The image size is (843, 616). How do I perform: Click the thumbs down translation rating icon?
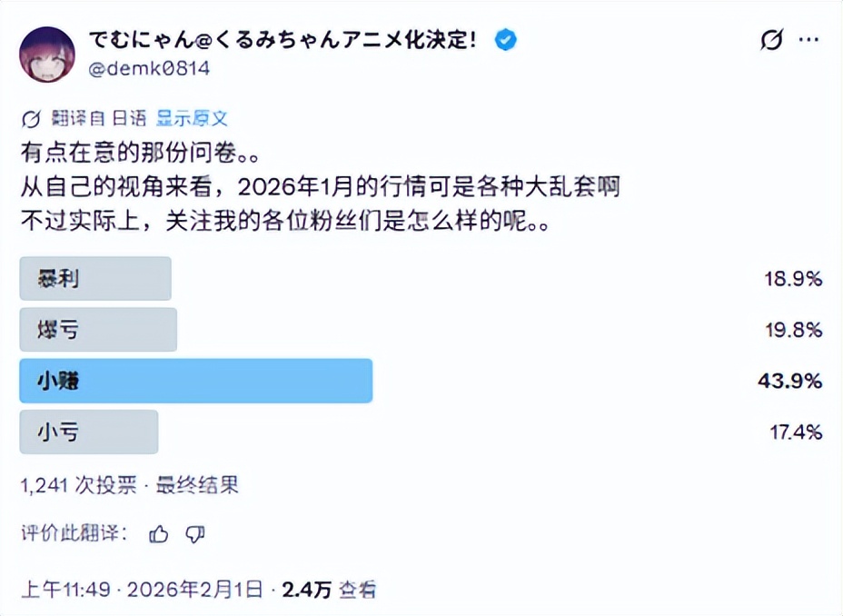click(194, 534)
